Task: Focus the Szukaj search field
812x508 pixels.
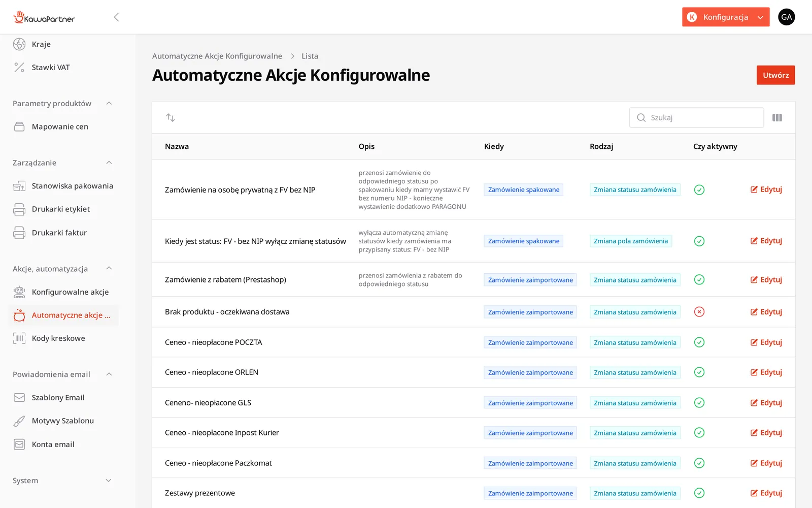Action: [696, 117]
